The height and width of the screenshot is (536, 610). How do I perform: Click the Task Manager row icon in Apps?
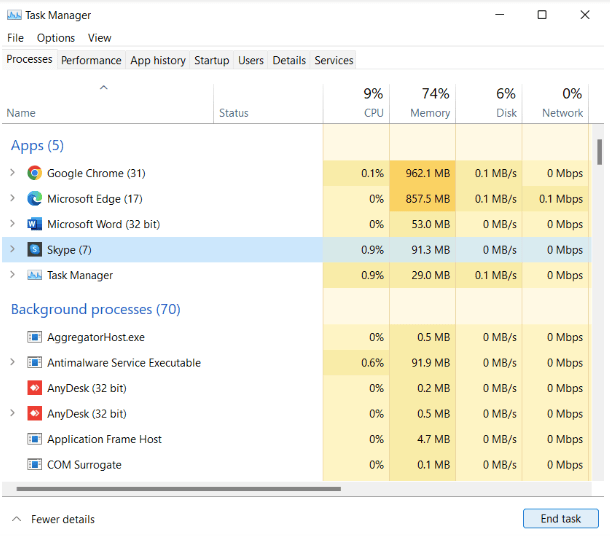35,275
